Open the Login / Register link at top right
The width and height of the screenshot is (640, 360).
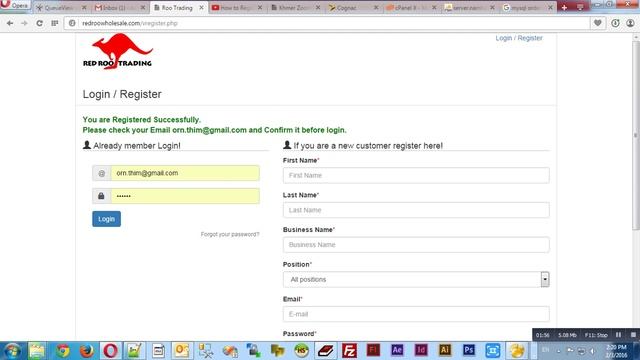[x=519, y=38]
